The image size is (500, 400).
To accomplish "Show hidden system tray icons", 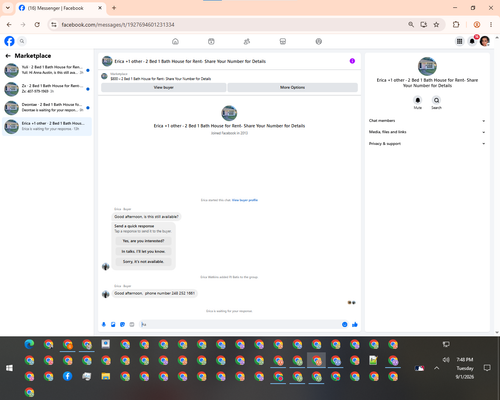I will pos(437,368).
